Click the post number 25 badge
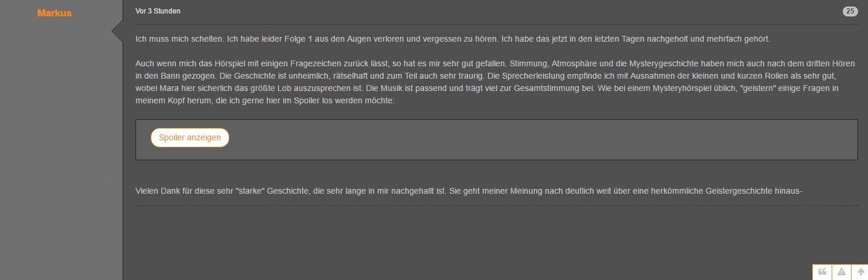 [850, 11]
